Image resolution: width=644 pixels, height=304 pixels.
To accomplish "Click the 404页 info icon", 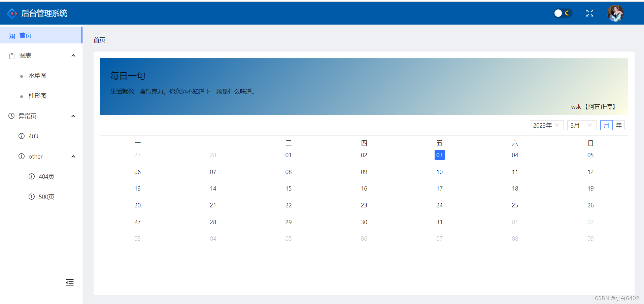I will pos(32,176).
